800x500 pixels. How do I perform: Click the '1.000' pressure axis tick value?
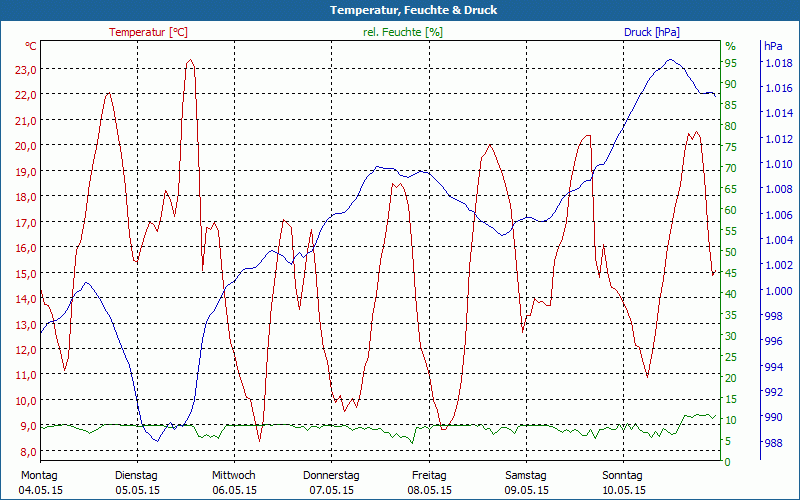click(x=777, y=291)
